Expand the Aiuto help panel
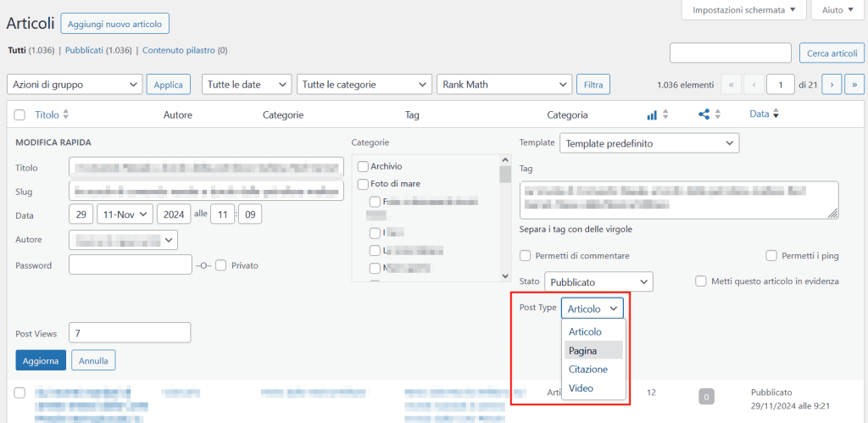 838,10
